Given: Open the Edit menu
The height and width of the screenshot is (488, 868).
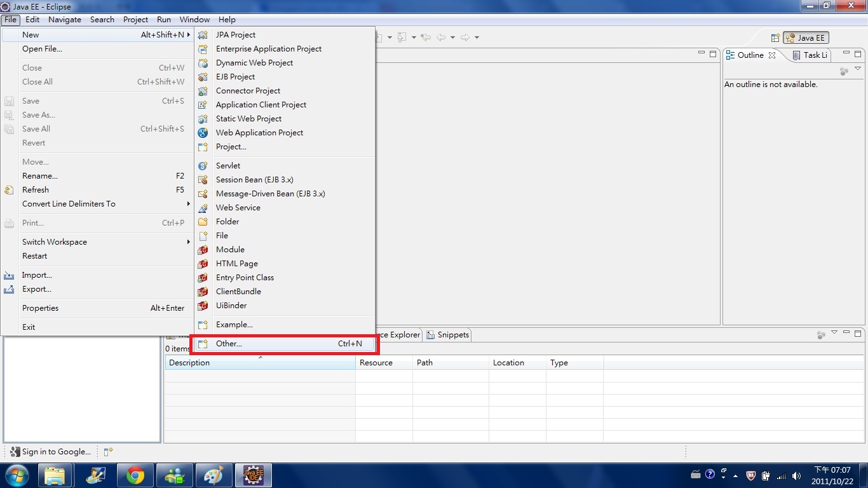Looking at the screenshot, I should (x=32, y=20).
